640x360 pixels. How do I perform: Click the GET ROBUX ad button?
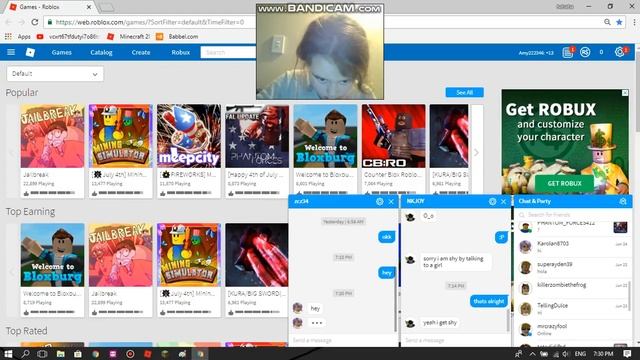tap(564, 183)
